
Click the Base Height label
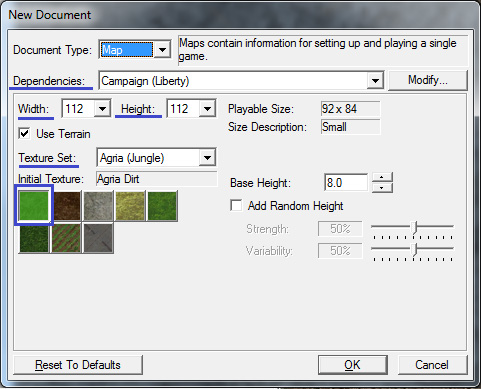click(260, 183)
